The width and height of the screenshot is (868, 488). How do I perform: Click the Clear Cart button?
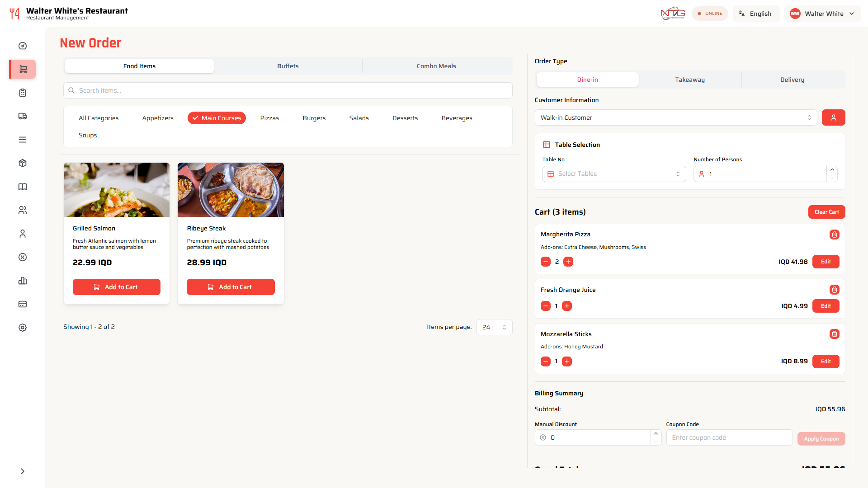click(826, 212)
